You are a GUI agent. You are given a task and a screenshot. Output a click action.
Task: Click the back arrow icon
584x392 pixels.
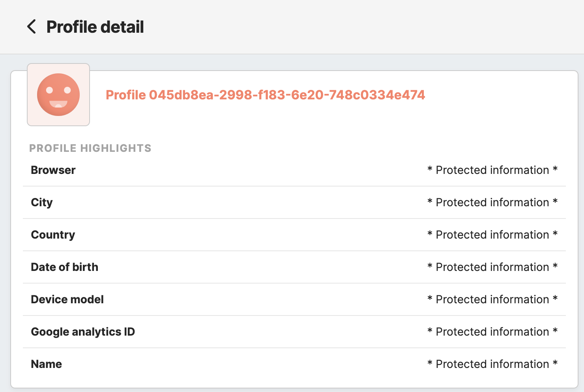tap(32, 27)
